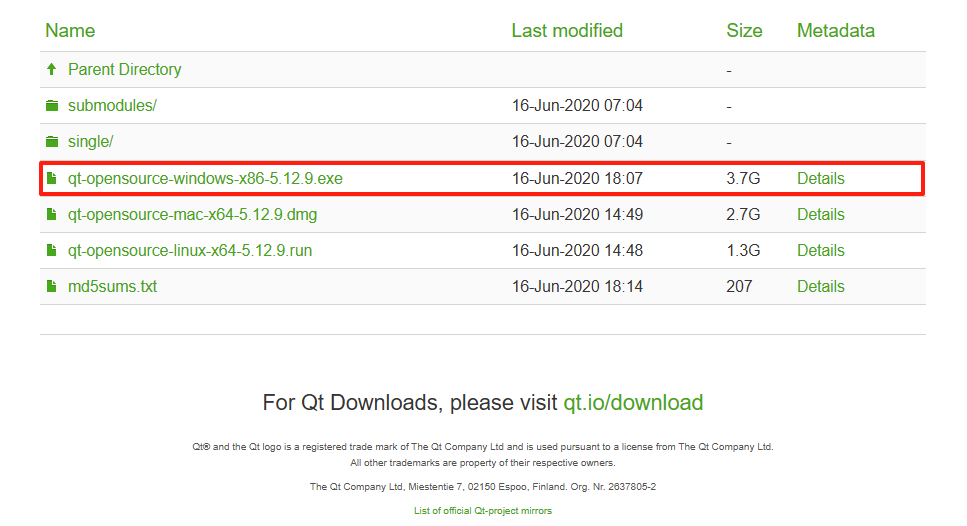View Details for the mac-x64 dmg
Screen dimensions: 967x526
[821, 214]
